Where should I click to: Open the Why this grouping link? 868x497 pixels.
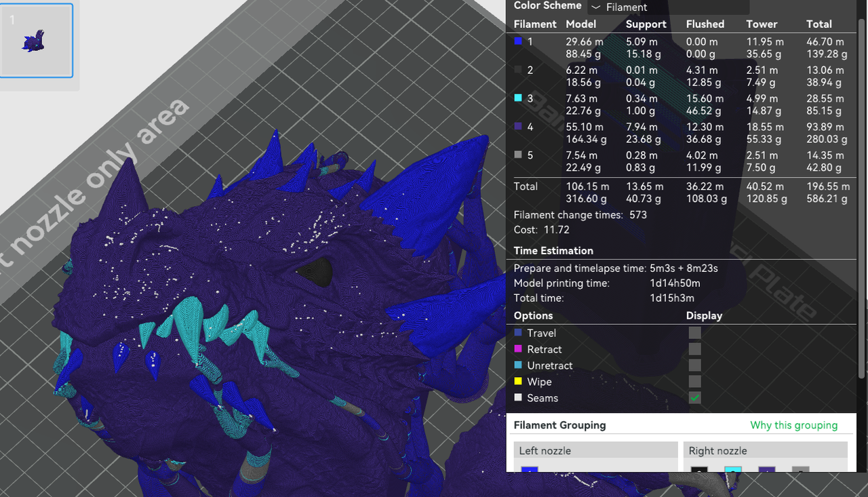point(793,425)
